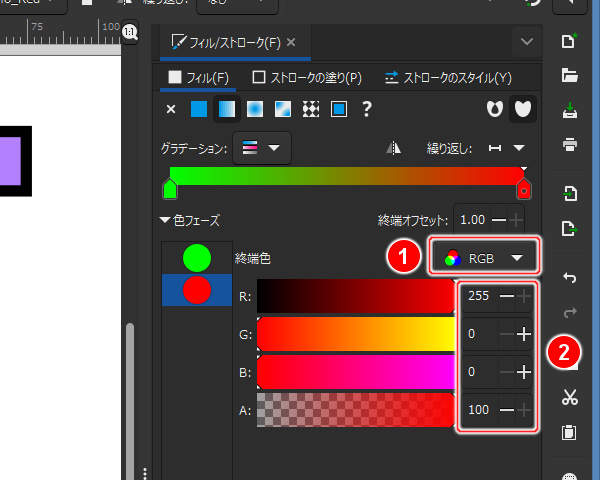This screenshot has height=480, width=600.
Task: Switch to the ストロークのスタイル(Y) tab
Action: (448, 78)
